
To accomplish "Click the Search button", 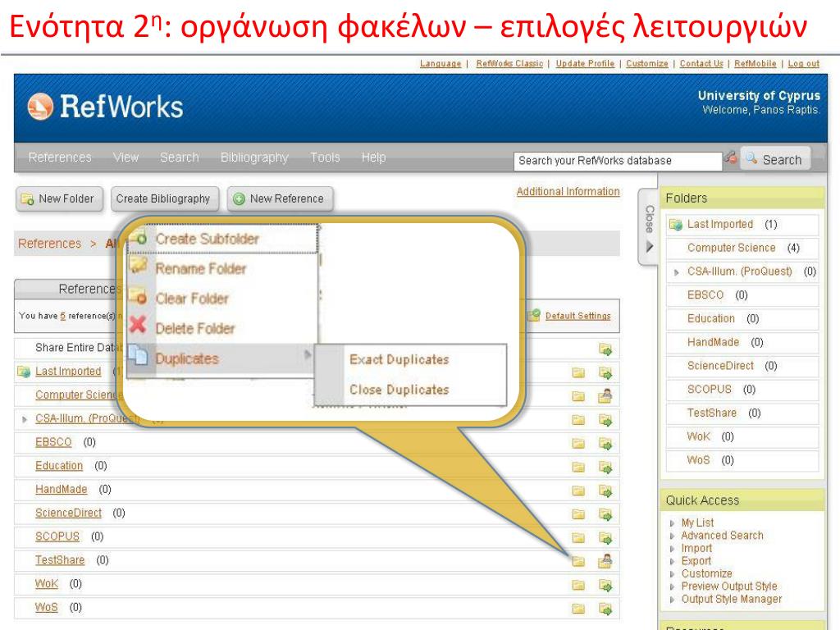I will [x=775, y=159].
